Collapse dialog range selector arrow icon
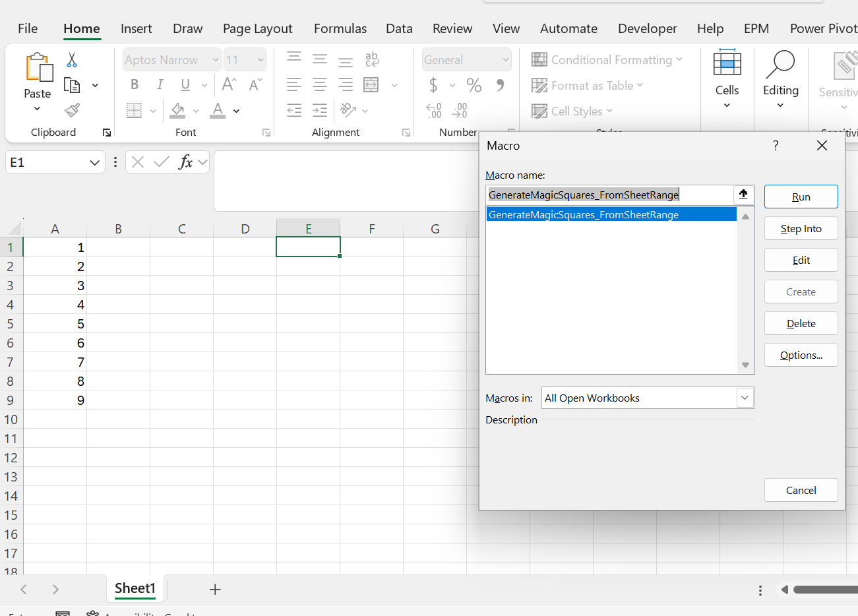The height and width of the screenshot is (616, 858). 743,195
